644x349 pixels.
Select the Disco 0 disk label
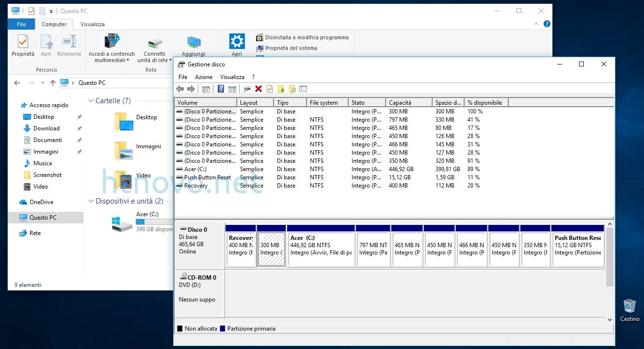point(199,246)
